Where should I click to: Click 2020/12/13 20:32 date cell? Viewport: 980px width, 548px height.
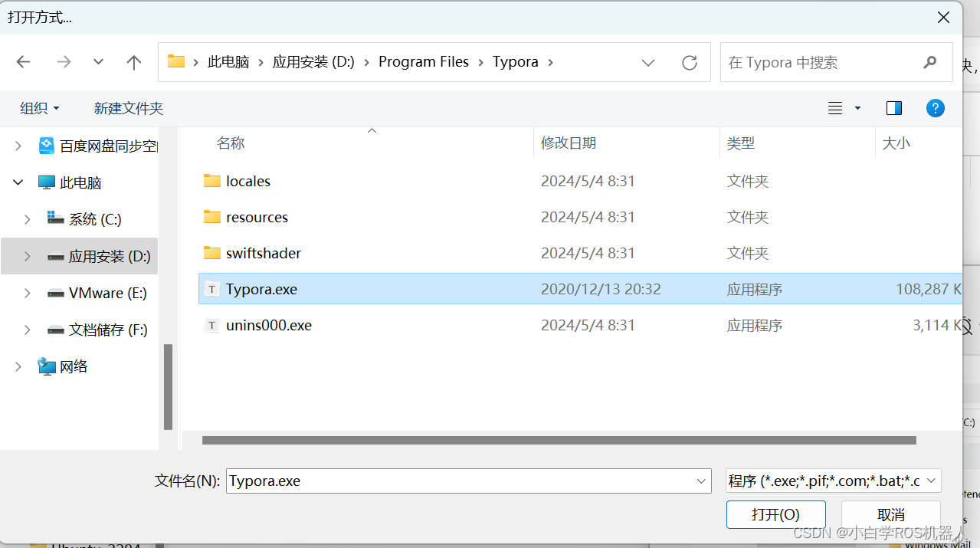(x=601, y=289)
